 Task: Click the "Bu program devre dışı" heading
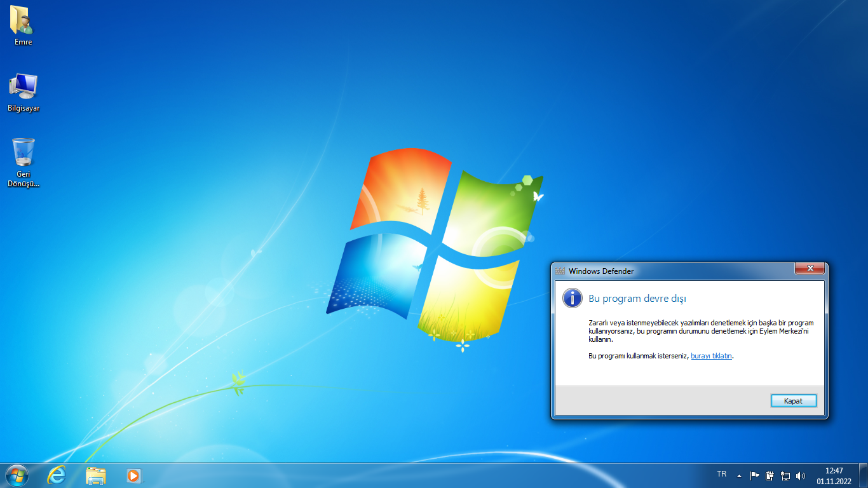click(x=637, y=299)
